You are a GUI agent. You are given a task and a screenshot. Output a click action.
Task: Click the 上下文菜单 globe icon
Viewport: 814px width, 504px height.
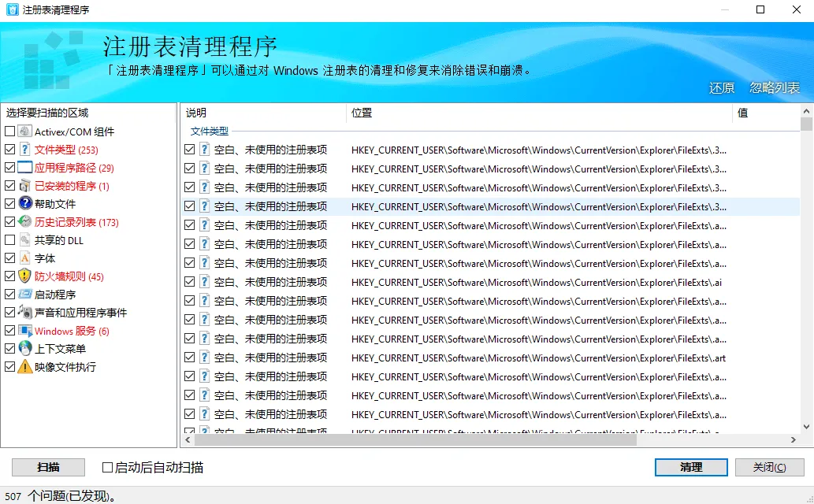tap(25, 348)
